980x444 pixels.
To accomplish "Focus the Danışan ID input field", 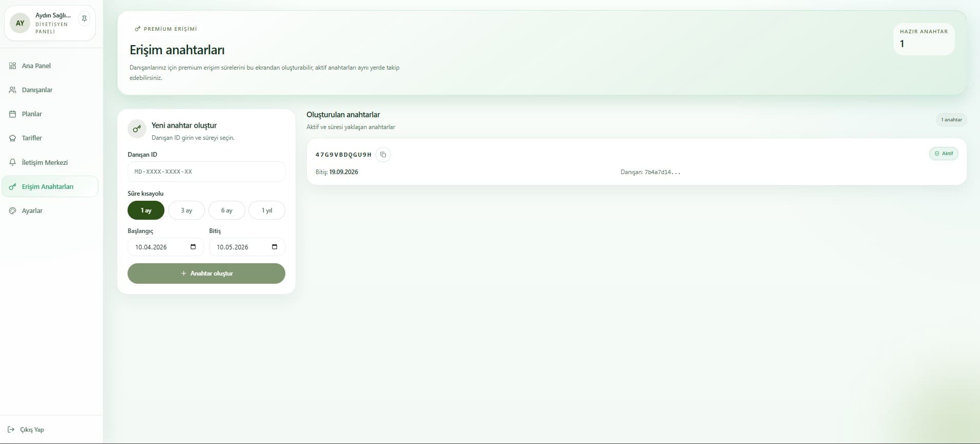I will tap(206, 172).
